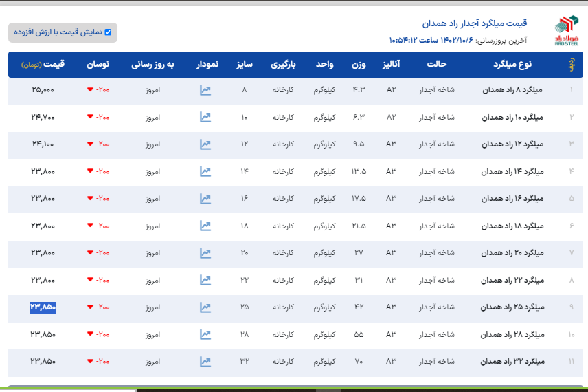Click the Rad Steel logo
Screen dimensions: 588x392
click(567, 30)
